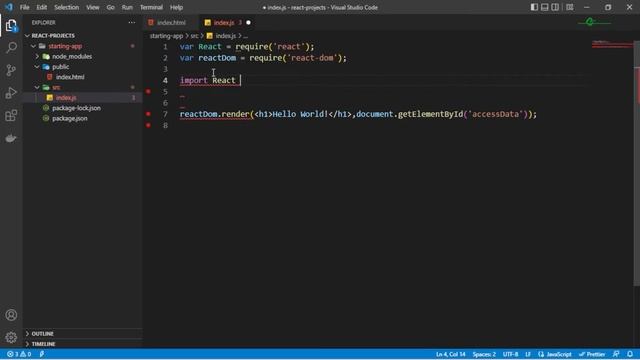Click 'react-dom' string on line 2

pyautogui.click(x=313, y=58)
